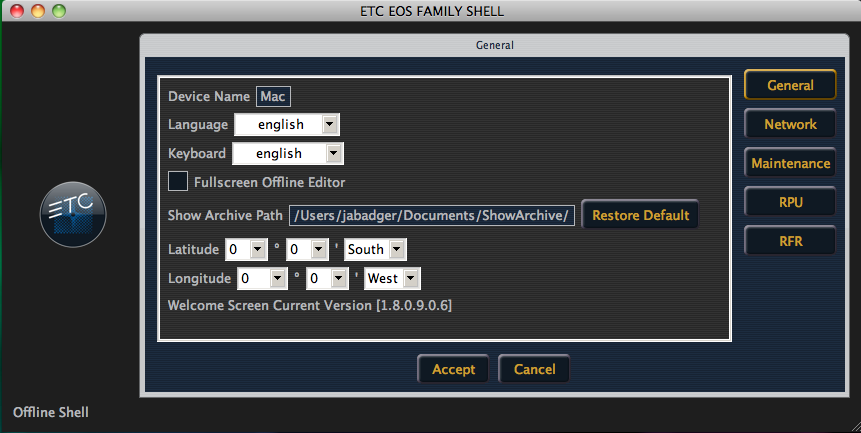Open the Maintenance settings tab
Viewport: 861px width, 433px height.
(790, 163)
